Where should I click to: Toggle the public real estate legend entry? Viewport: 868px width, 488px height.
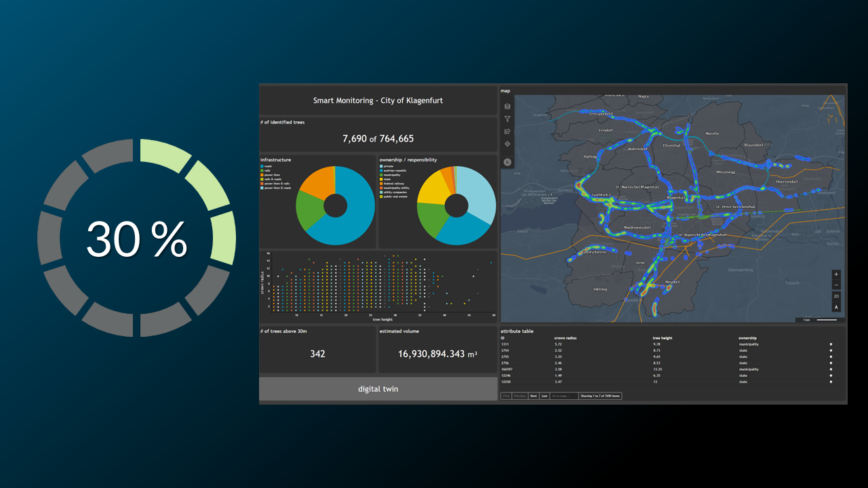pyautogui.click(x=393, y=197)
